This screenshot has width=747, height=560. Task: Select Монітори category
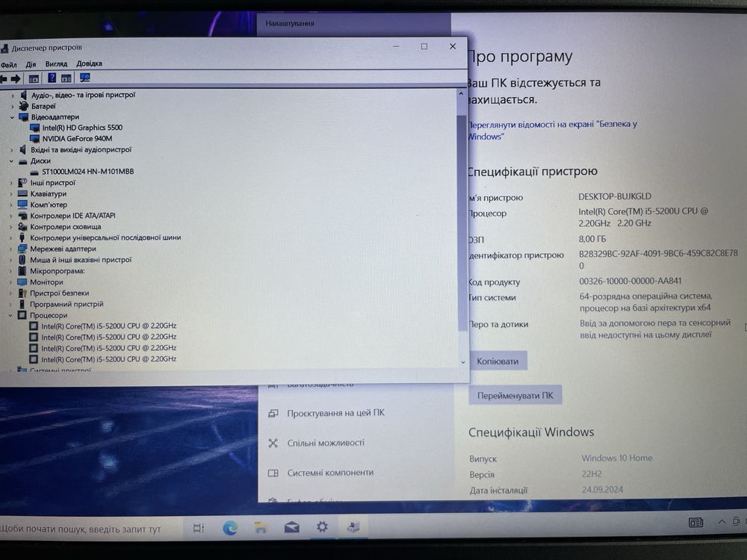pyautogui.click(x=46, y=282)
